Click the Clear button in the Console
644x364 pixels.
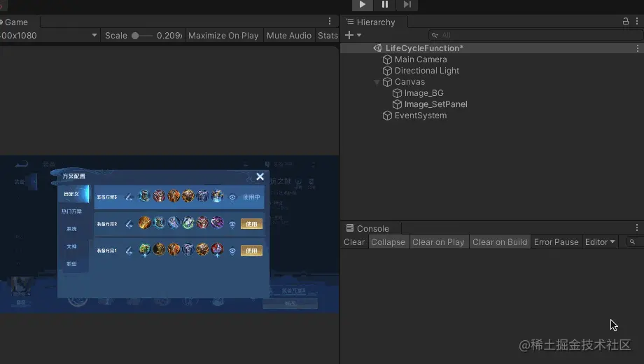coord(354,242)
